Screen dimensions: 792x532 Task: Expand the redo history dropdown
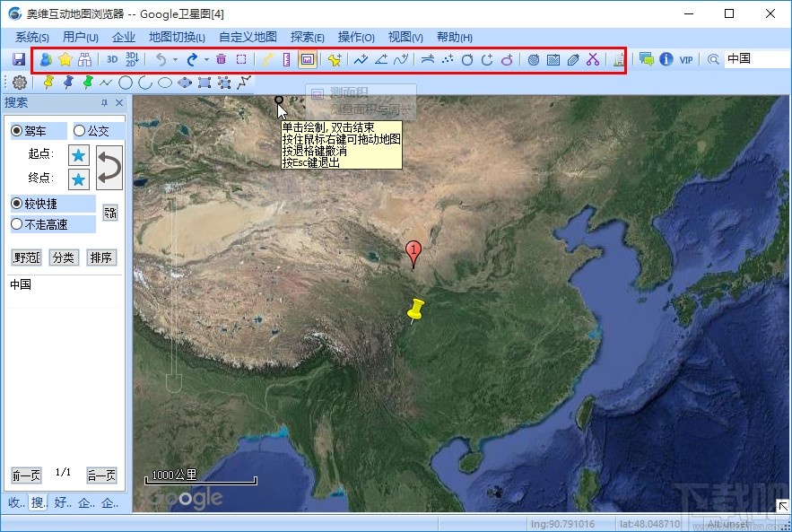[x=207, y=59]
